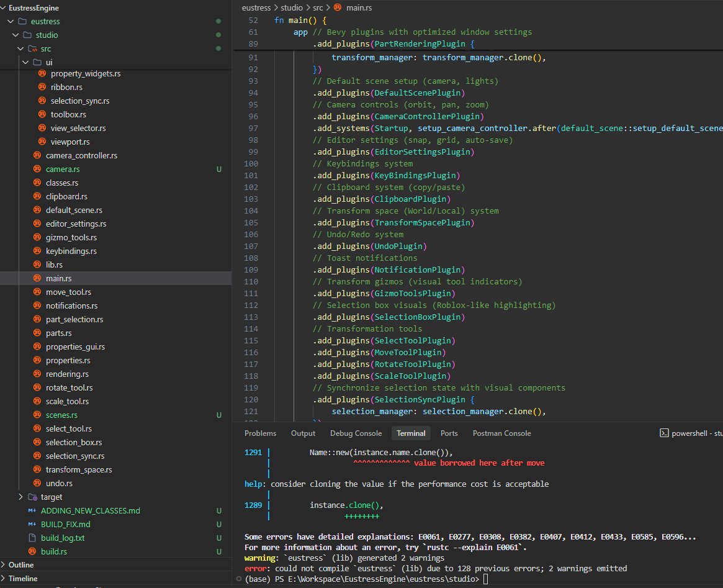The width and height of the screenshot is (723, 588).
Task: Open the Output tab
Action: [x=303, y=433]
